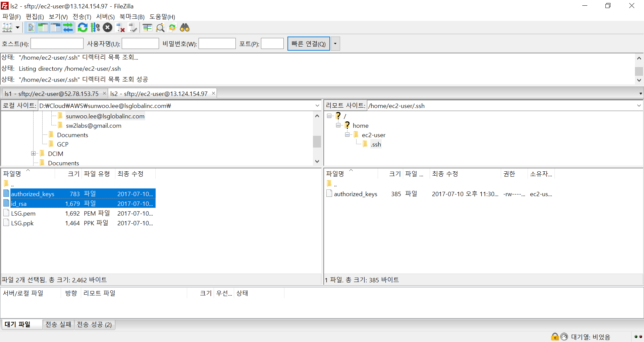Close the ls2 connection tab
The image size is (644, 342).
[x=213, y=93]
